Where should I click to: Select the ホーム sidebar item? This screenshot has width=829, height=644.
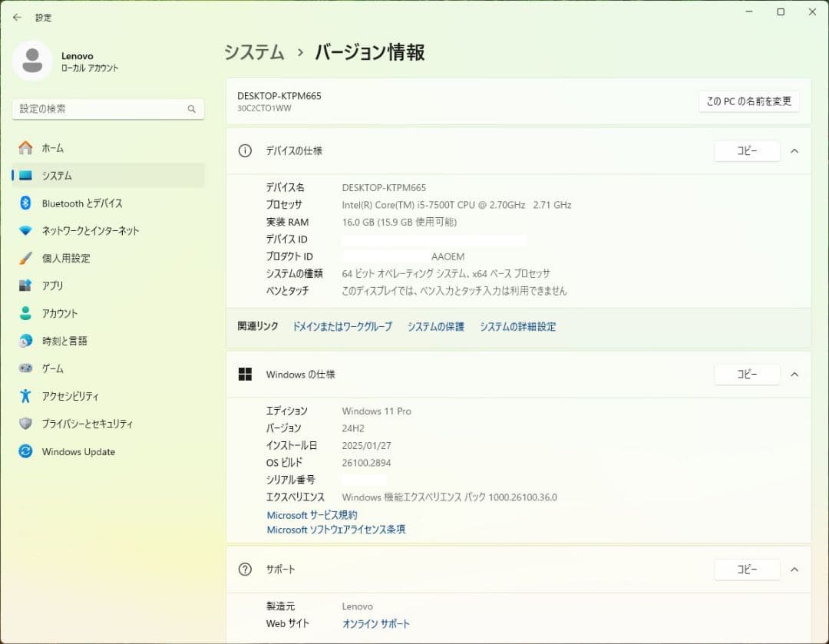click(x=51, y=147)
